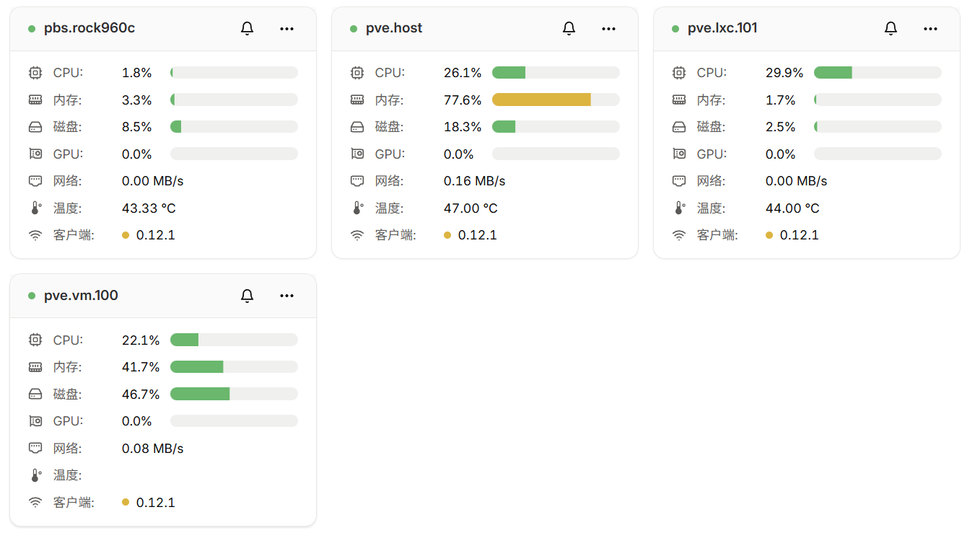Click the CPU chip icon on pve.vm.100
This screenshot has height=533, width=980.
[x=35, y=340]
